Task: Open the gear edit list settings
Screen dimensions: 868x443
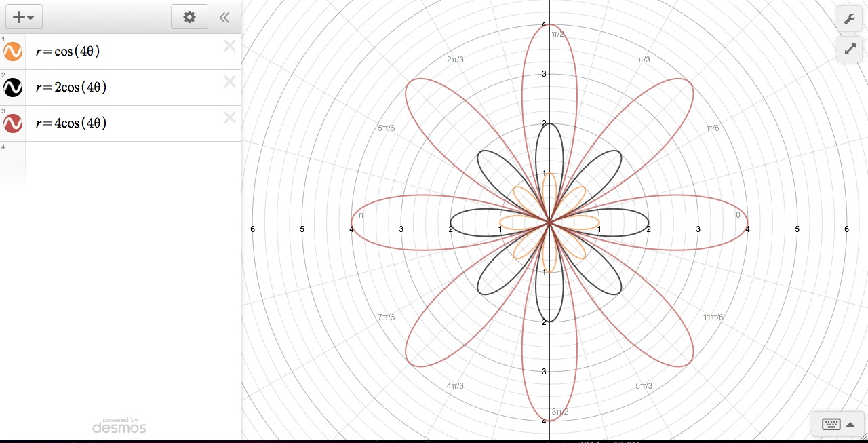Action: click(189, 17)
